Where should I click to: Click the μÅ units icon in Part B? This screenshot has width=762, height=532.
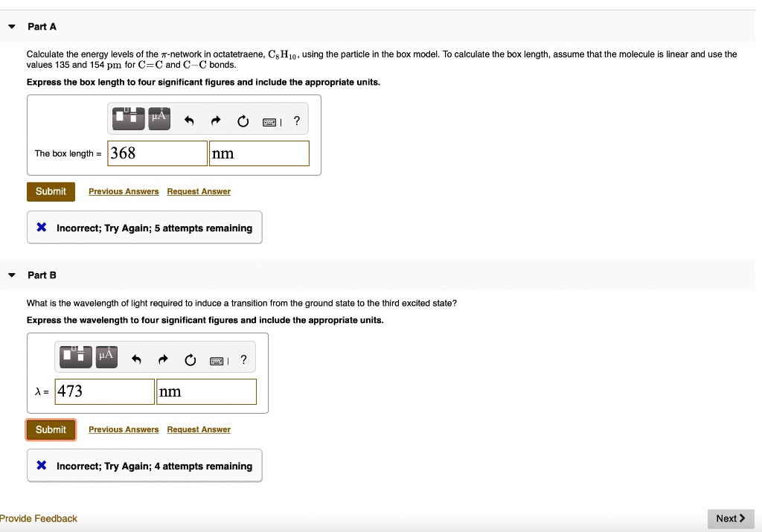pyautogui.click(x=106, y=356)
